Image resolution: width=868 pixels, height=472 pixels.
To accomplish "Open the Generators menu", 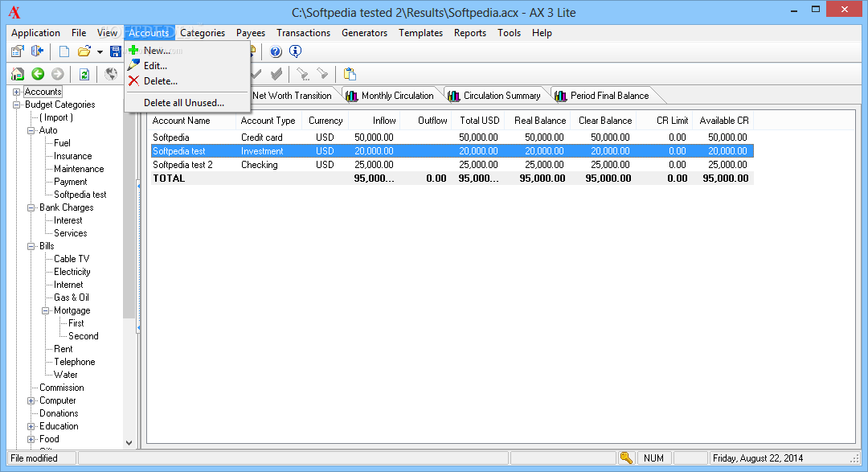I will coord(364,33).
